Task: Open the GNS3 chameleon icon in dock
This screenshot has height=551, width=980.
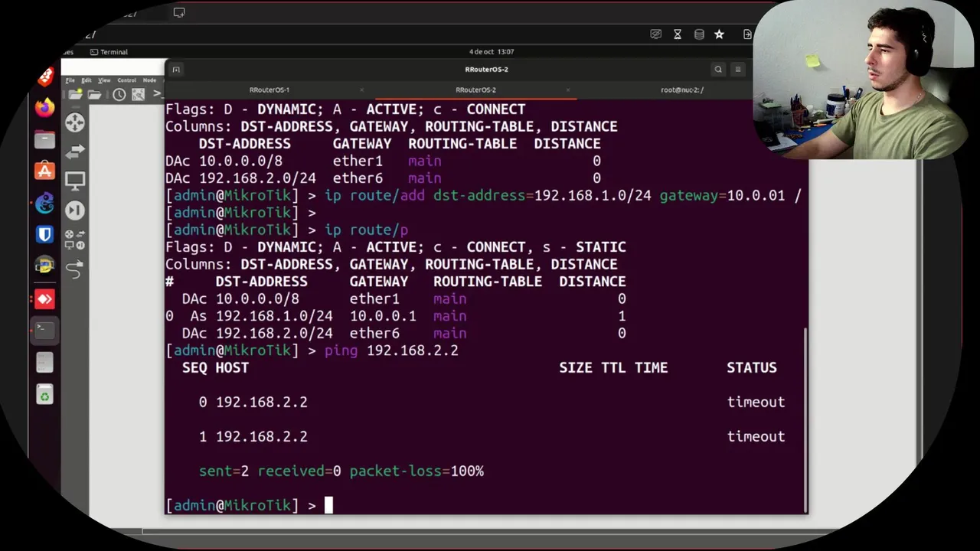Action: [44, 203]
